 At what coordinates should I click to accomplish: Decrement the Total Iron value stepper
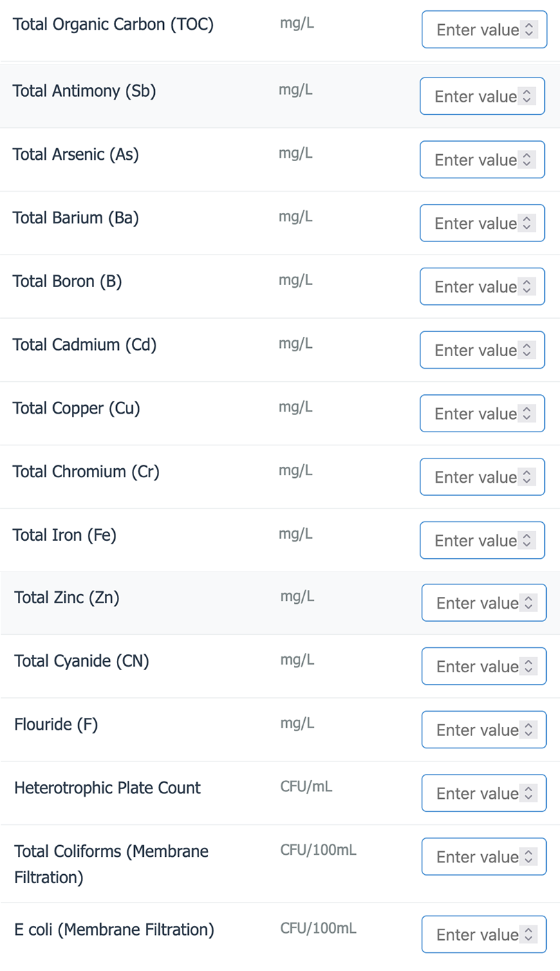[528, 544]
